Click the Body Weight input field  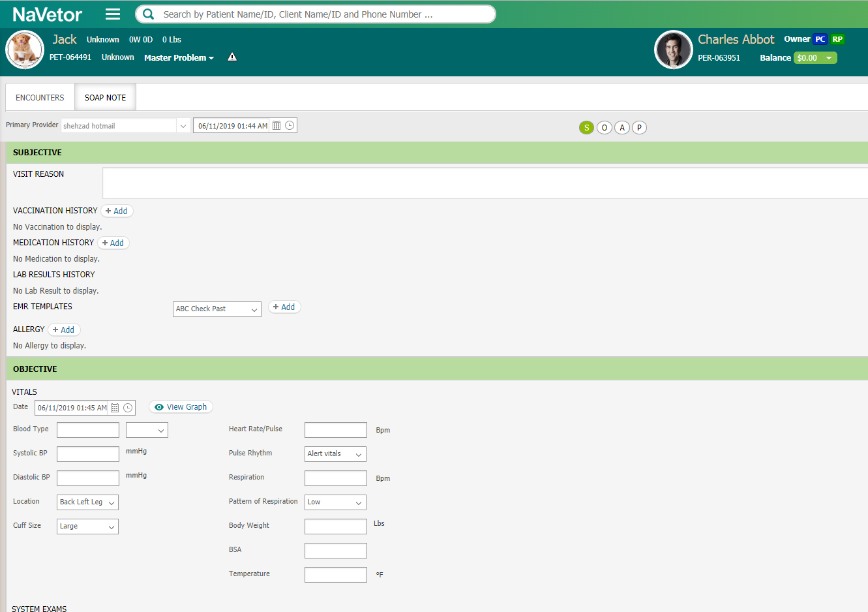tap(336, 527)
